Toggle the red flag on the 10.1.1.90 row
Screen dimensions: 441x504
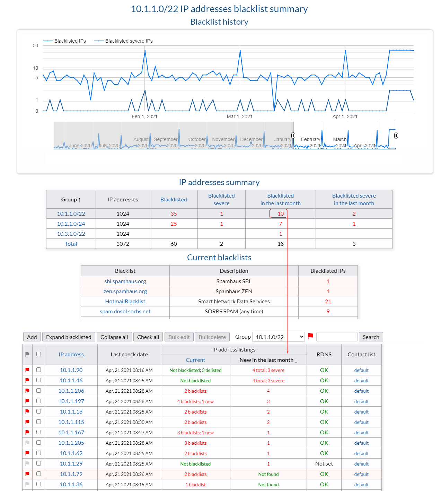[x=27, y=370]
